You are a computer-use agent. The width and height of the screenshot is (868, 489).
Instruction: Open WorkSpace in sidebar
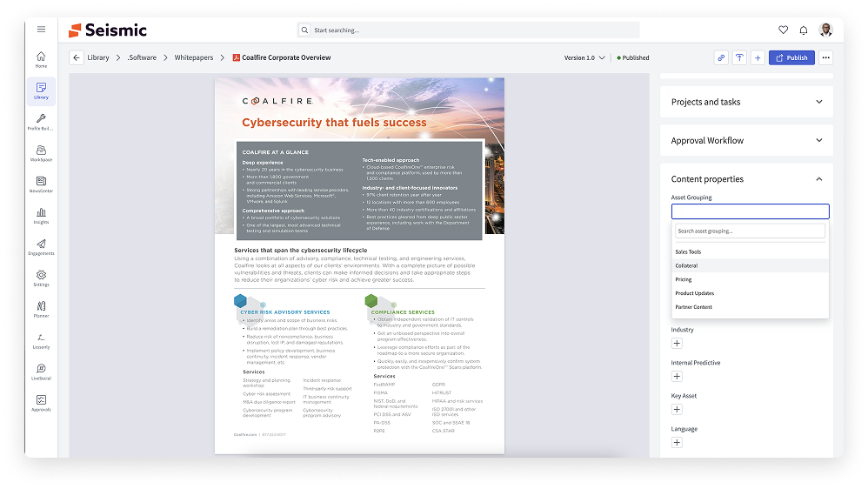[41, 153]
